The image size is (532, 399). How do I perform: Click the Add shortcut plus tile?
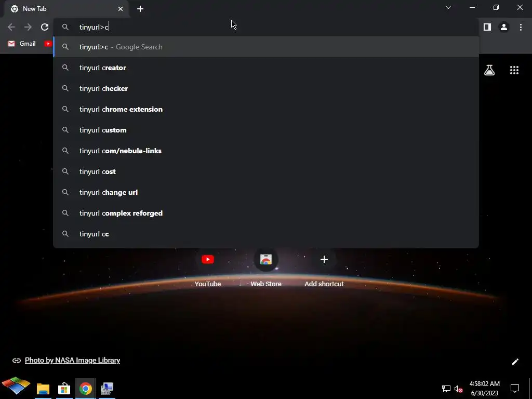324,268
